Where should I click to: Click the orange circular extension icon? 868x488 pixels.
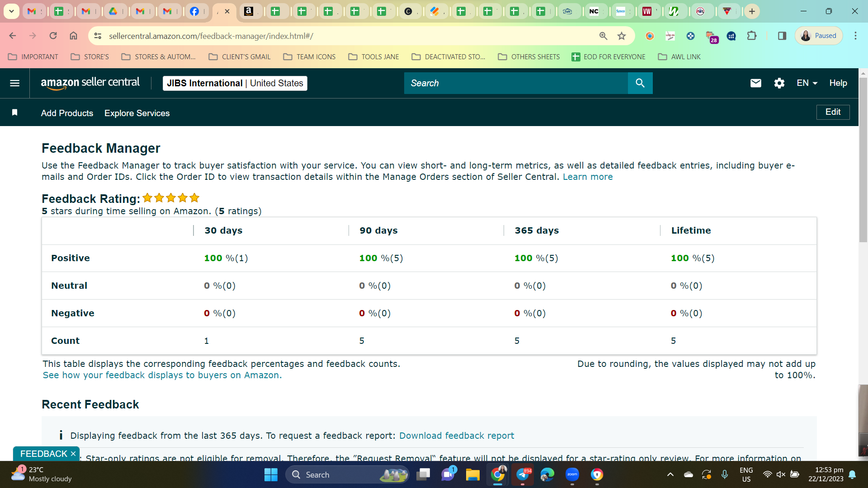650,36
